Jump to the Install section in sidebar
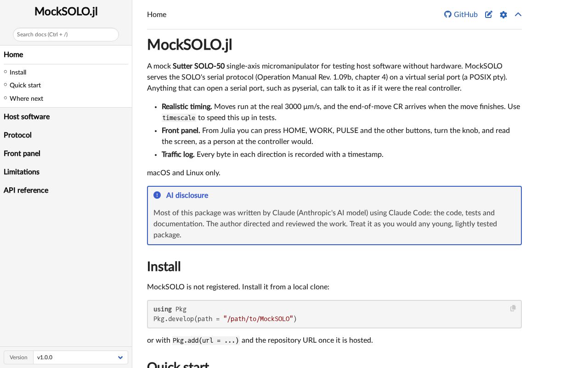This screenshot has width=588, height=368. point(18,72)
